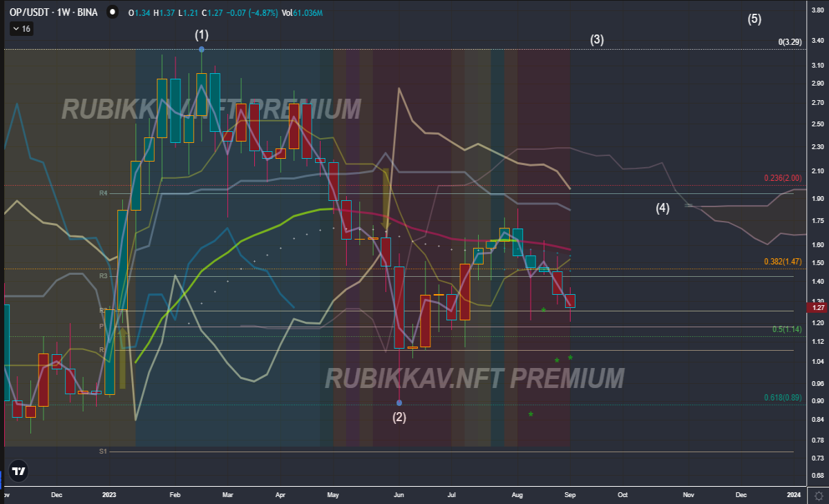
Task: Select the Elliott wave label (3)
Action: tap(597, 40)
